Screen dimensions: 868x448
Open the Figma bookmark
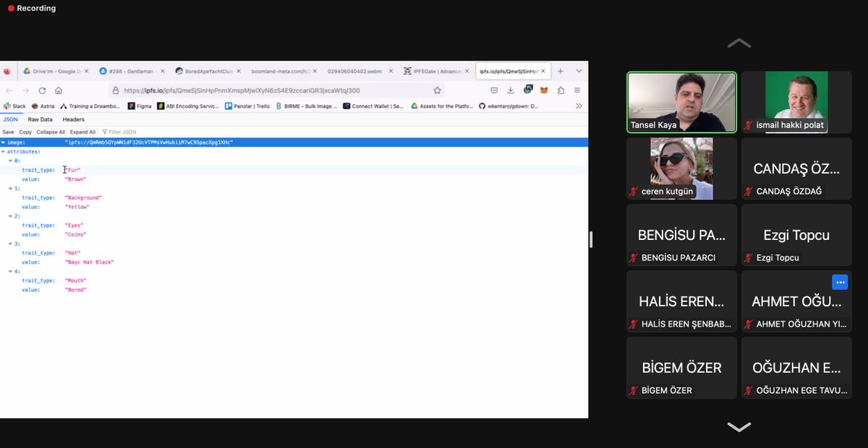tap(140, 105)
